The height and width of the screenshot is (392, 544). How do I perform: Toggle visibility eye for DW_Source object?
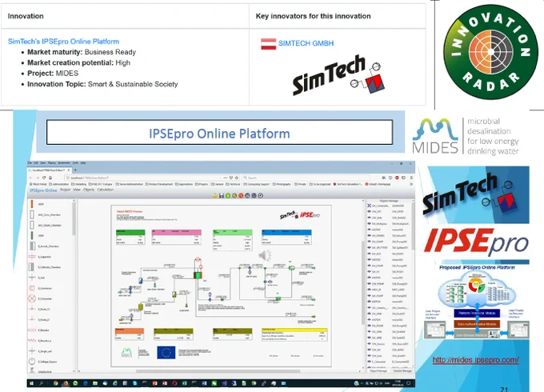(x=370, y=344)
